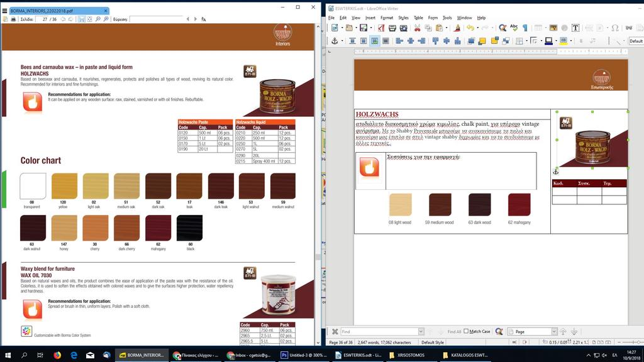
Task: Click the '08 light wood' swatch in Writer
Action: [x=400, y=204]
